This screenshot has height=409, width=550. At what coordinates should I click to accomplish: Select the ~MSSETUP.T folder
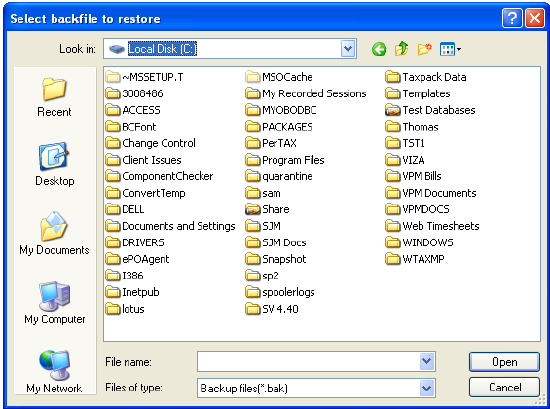pos(145,77)
